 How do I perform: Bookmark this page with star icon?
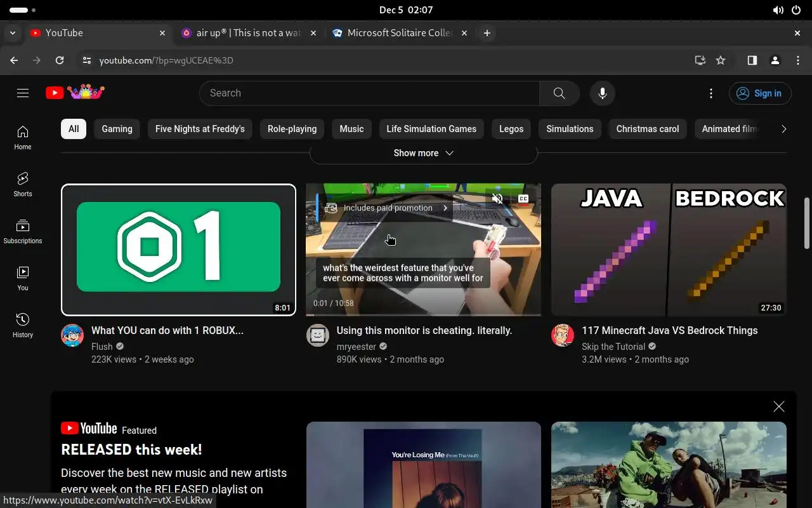tap(721, 60)
